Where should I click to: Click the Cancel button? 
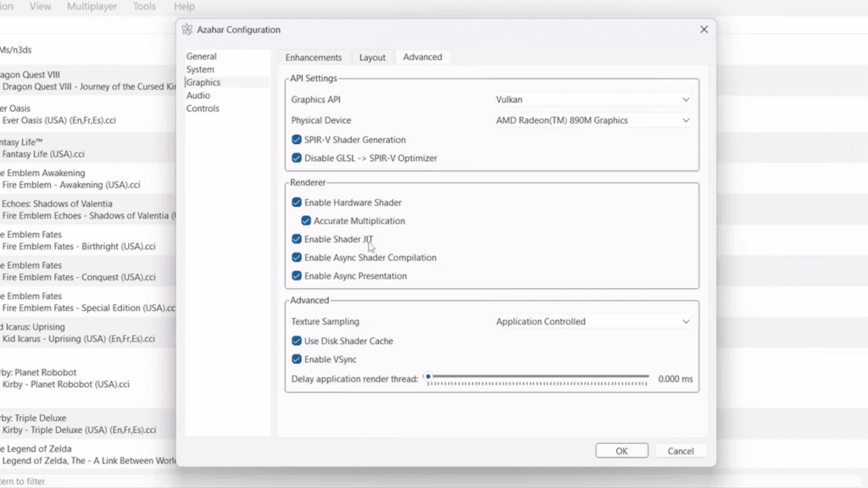click(x=681, y=451)
